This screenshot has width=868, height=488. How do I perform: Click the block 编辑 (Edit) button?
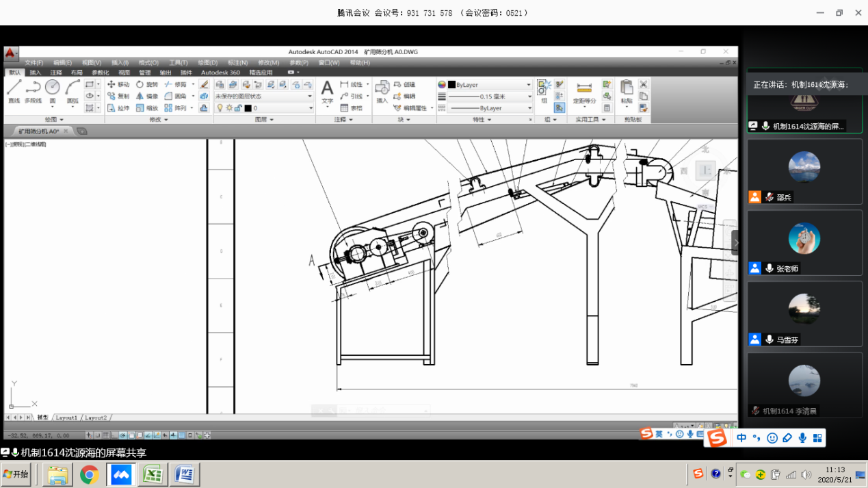click(x=404, y=97)
